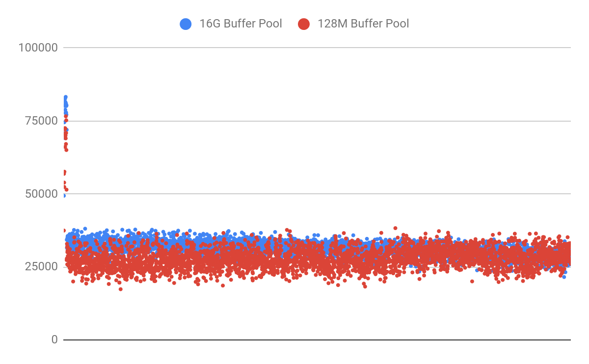Select the highest red point near 38000 mid-right

click(x=395, y=228)
